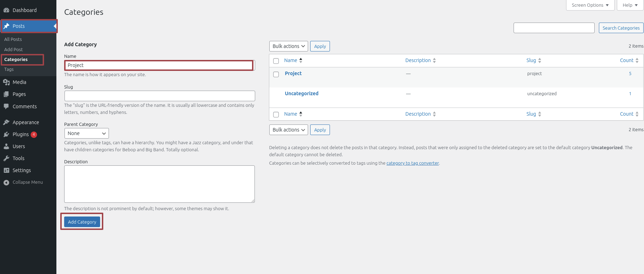Open Add Post submenu item
The height and width of the screenshot is (274, 644).
tap(13, 49)
